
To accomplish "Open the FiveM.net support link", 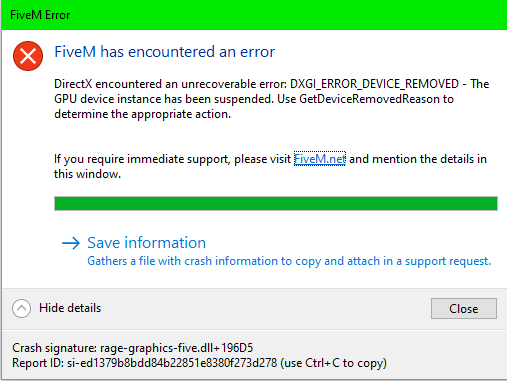I will 320,159.
